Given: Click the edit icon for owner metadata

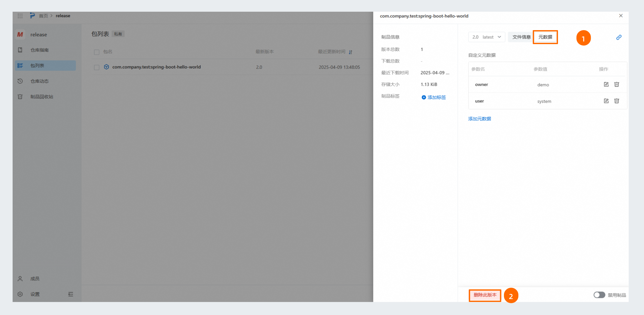Looking at the screenshot, I should [x=606, y=84].
